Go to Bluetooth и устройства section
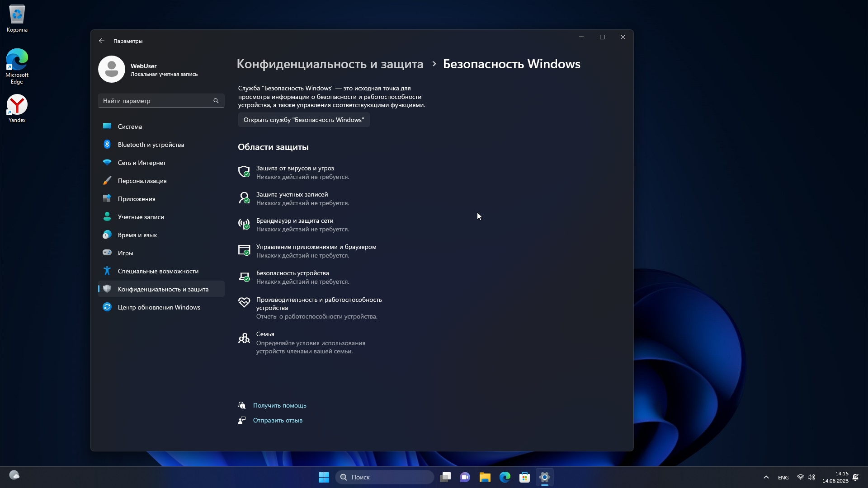Image resolution: width=868 pixels, height=488 pixels. point(151,145)
